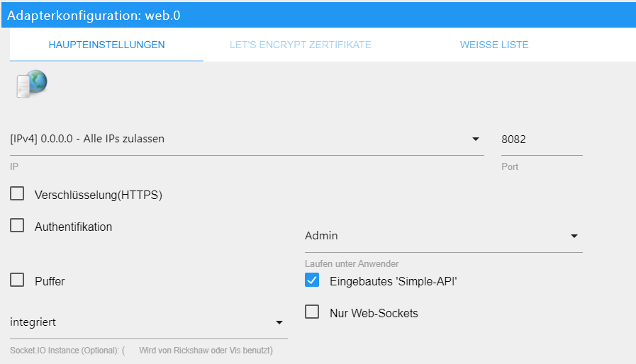
Task: Switch to the Haupteinstellungen tab
Action: point(106,45)
